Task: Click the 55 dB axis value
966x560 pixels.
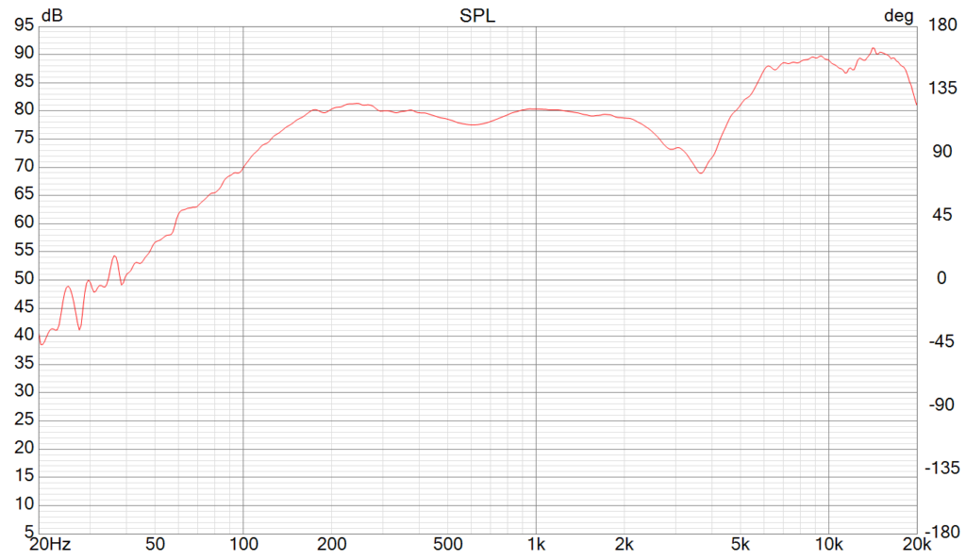Action: (x=24, y=250)
